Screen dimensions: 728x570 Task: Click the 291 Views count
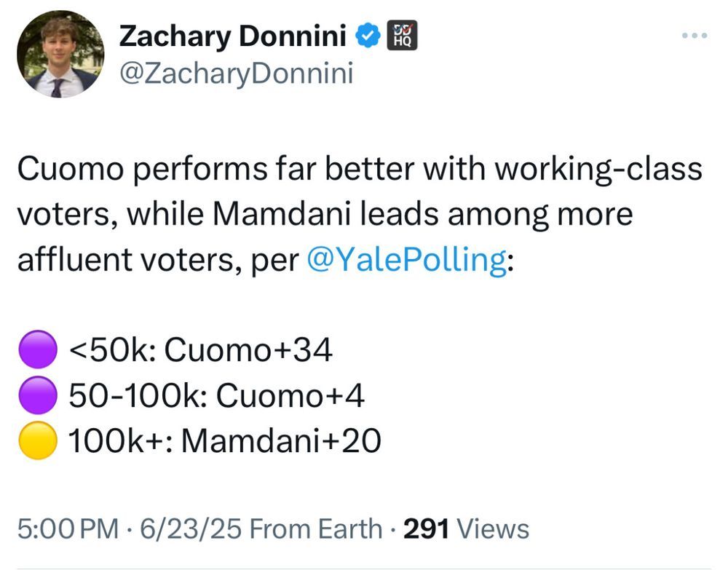tap(466, 529)
